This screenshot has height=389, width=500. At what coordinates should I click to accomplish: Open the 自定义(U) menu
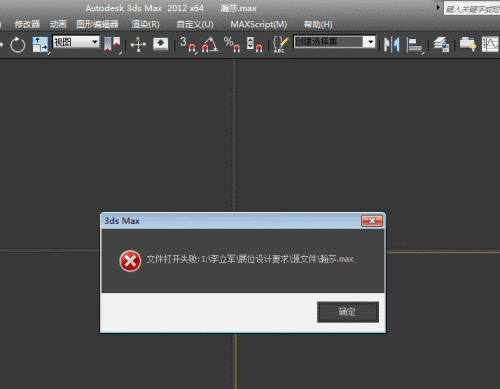[195, 24]
